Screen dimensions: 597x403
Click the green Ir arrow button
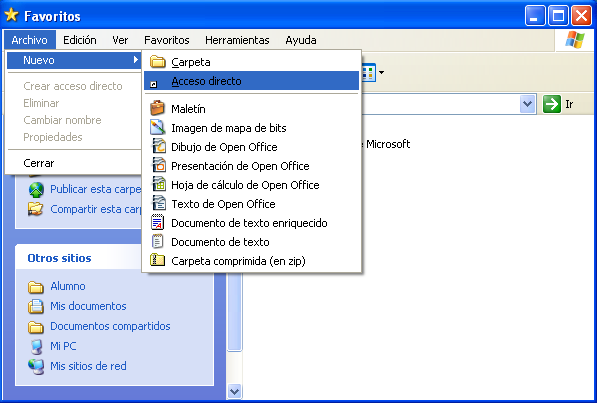(552, 104)
